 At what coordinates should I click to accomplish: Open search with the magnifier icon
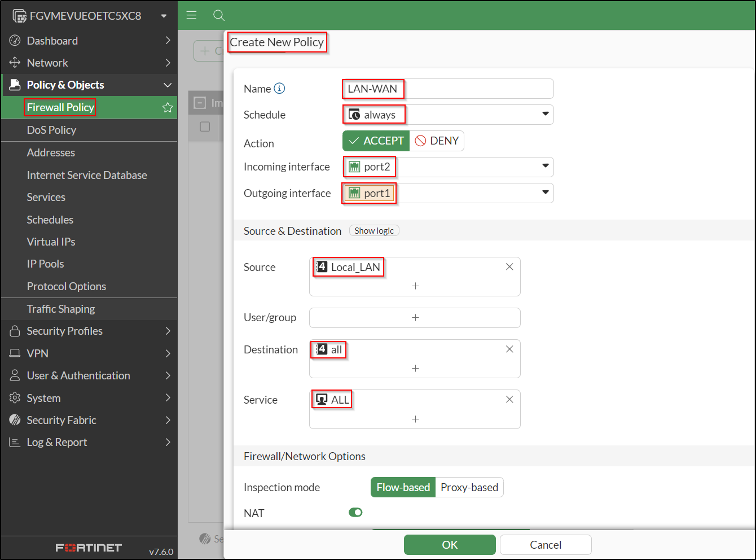219,15
